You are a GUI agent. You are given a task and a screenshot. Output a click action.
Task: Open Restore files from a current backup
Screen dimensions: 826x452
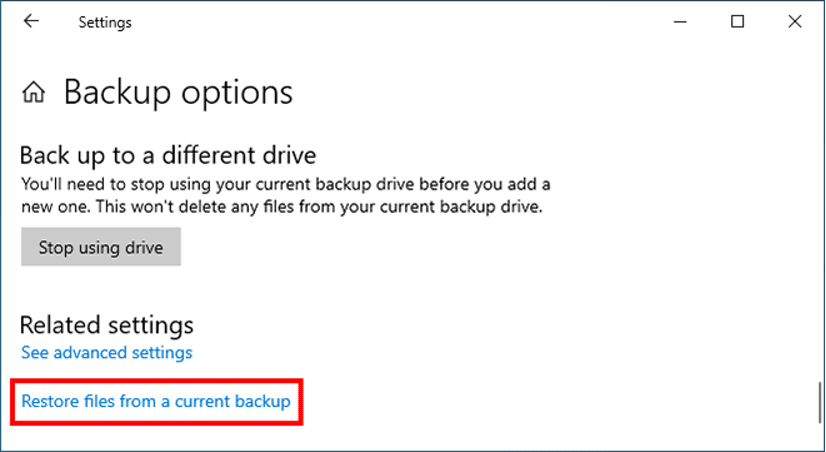pos(156,401)
